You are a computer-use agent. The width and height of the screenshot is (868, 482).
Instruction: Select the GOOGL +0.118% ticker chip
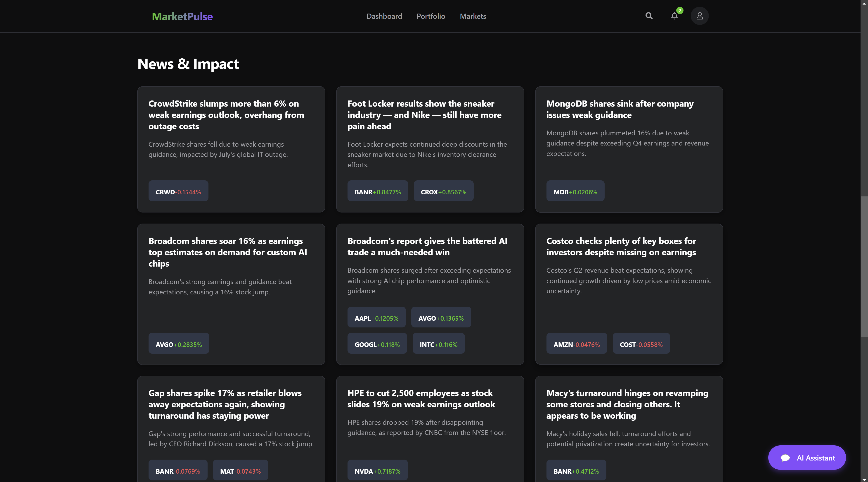(x=377, y=344)
